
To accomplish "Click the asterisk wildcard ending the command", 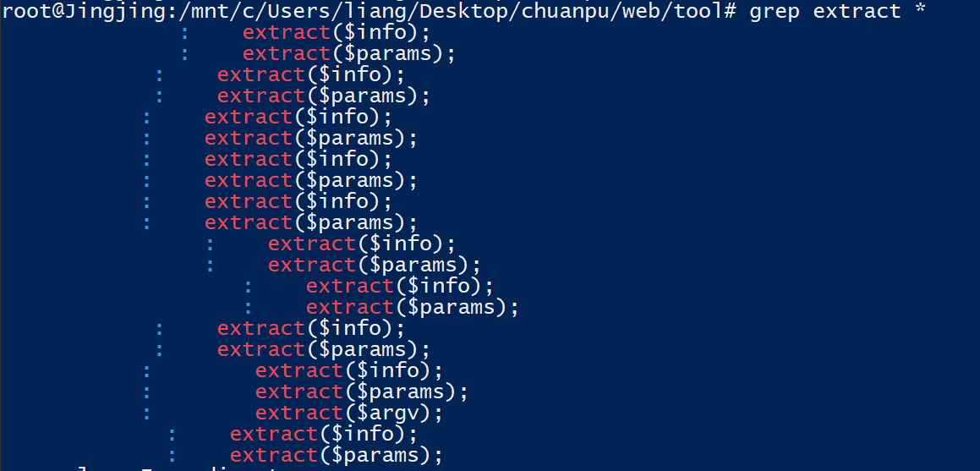I will (920, 11).
